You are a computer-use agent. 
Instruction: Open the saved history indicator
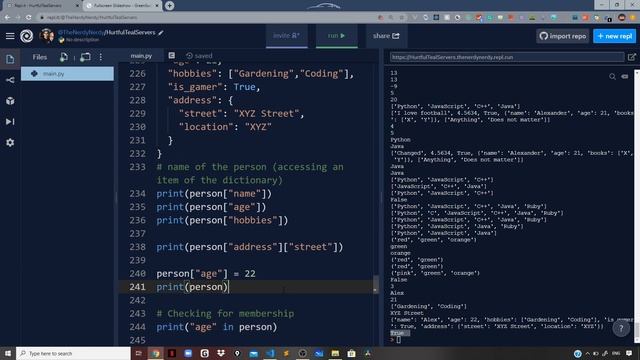199,56
